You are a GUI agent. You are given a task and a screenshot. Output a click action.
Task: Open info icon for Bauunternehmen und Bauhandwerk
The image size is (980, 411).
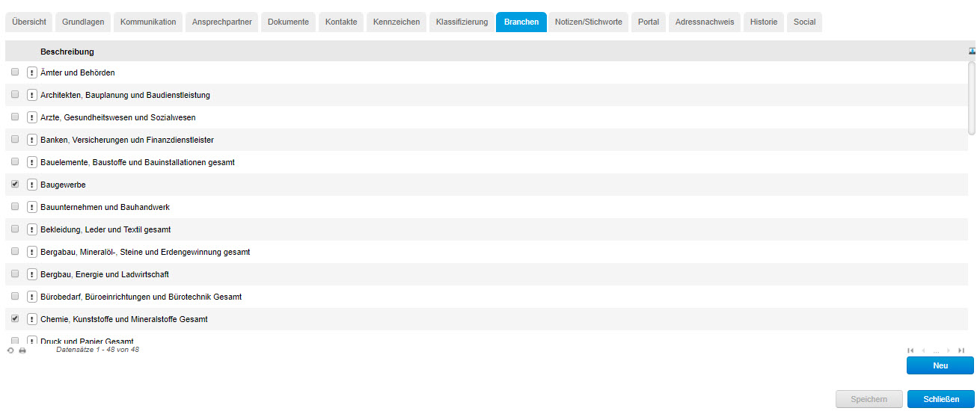[32, 207]
